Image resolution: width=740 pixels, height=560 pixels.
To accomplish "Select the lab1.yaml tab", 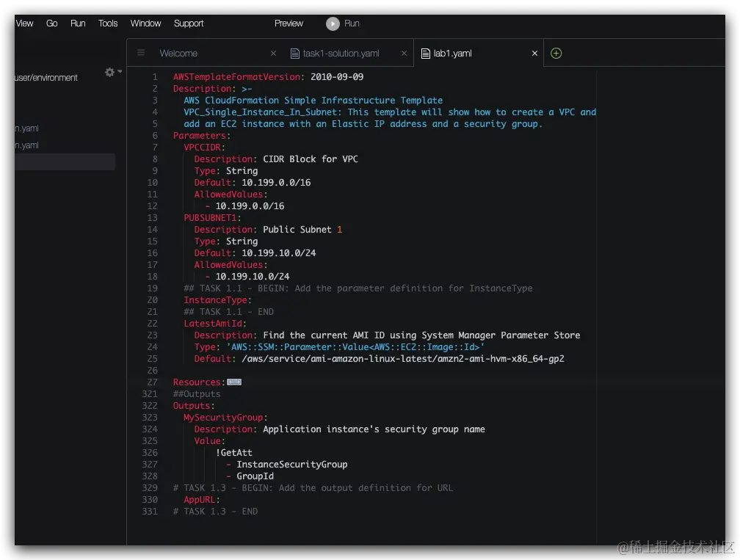I will click(452, 54).
